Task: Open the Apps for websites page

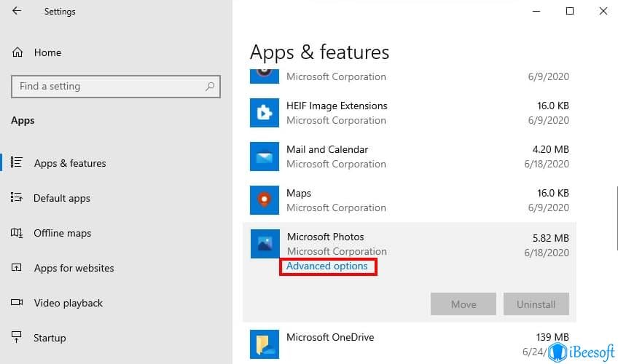Action: pos(74,269)
